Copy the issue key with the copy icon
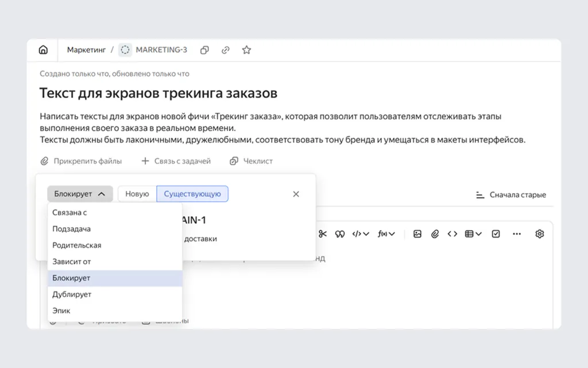This screenshot has height=368, width=588. pos(204,49)
